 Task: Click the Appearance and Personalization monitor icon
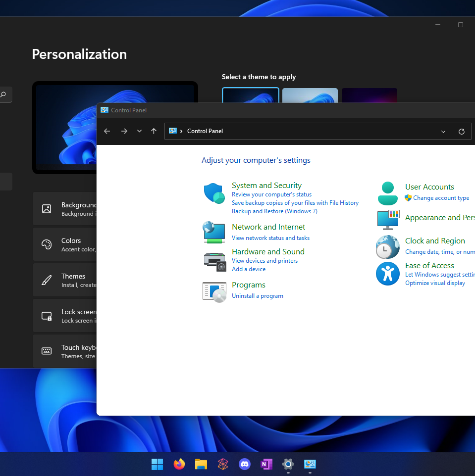pyautogui.click(x=388, y=220)
